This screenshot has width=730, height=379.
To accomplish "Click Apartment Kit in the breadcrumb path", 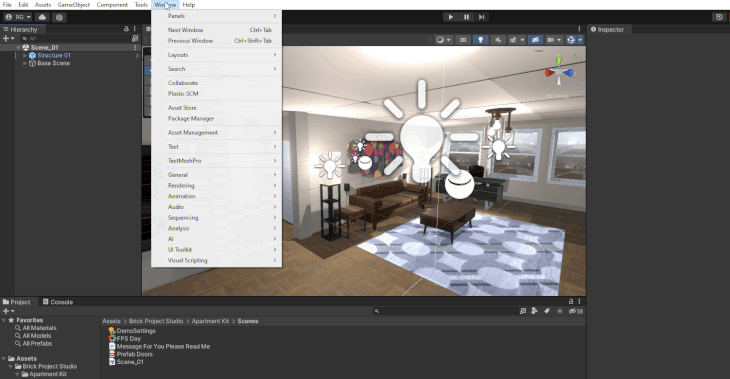I will [210, 321].
